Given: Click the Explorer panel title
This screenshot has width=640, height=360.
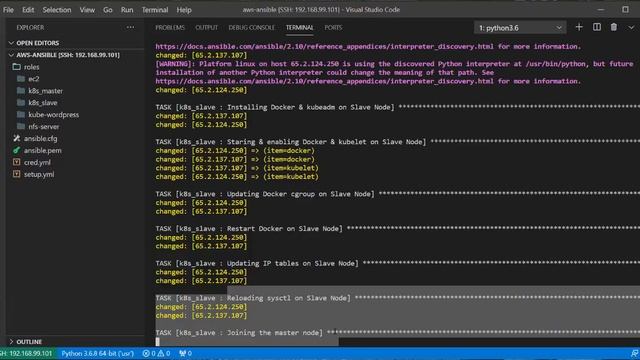Looking at the screenshot, I should 30,28.
